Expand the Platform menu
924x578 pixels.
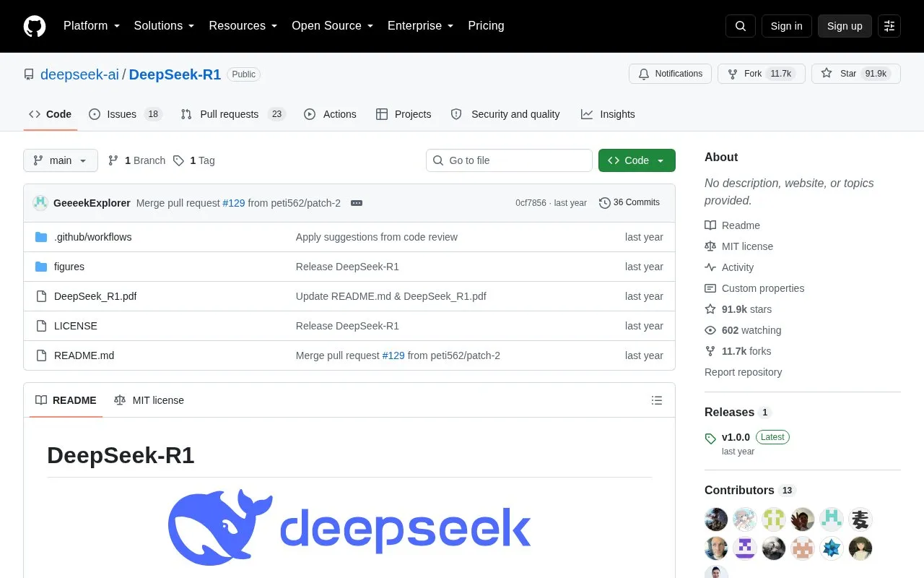pyautogui.click(x=92, y=26)
